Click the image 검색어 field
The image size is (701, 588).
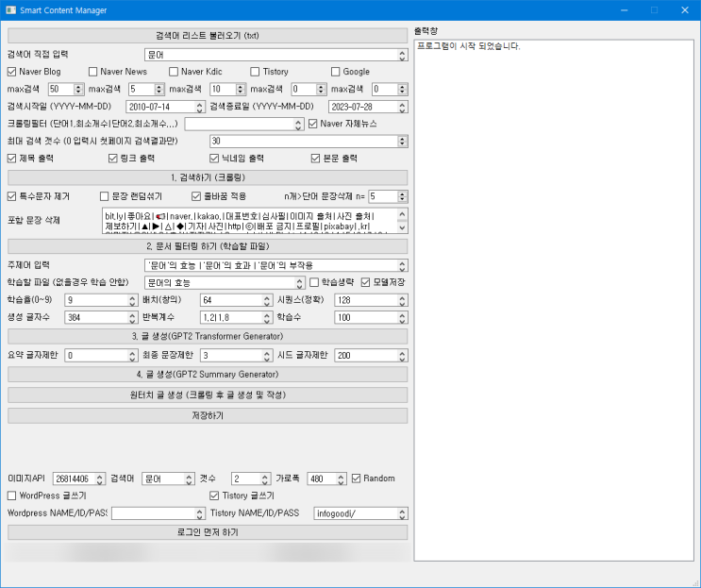coord(168,479)
